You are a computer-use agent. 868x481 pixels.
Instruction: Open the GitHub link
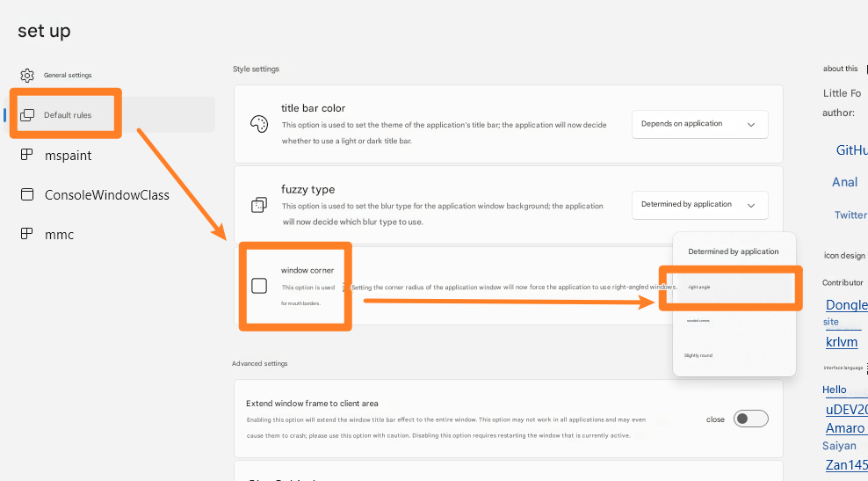click(x=851, y=150)
